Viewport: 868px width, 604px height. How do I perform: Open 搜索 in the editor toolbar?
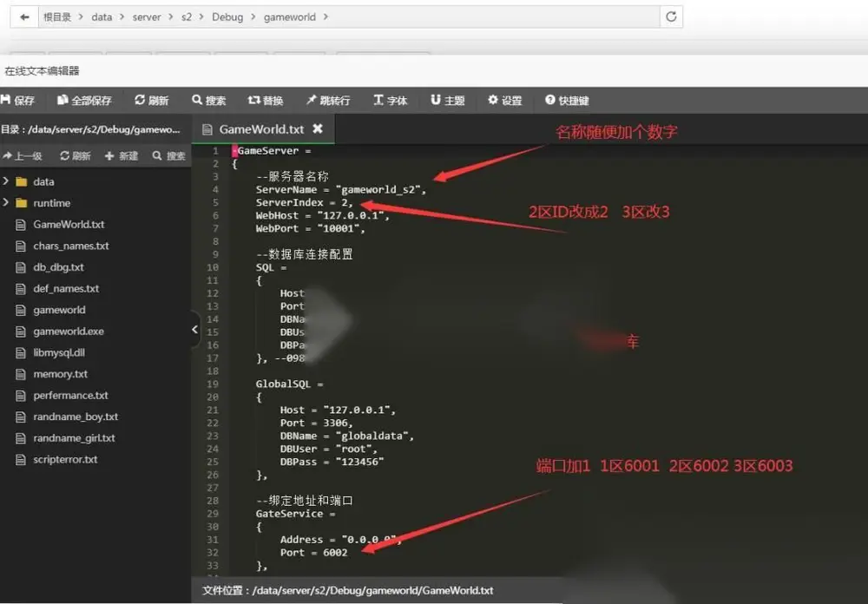(x=208, y=100)
